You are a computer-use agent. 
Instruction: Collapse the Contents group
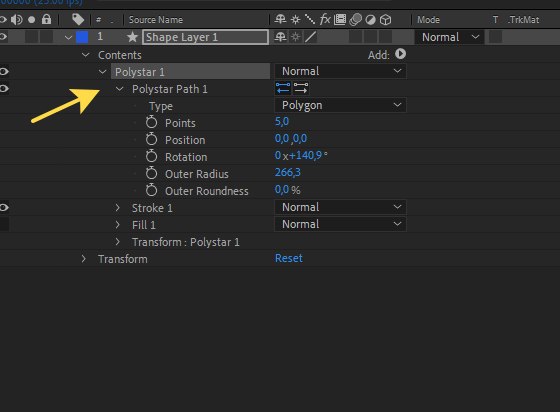[x=85, y=55]
